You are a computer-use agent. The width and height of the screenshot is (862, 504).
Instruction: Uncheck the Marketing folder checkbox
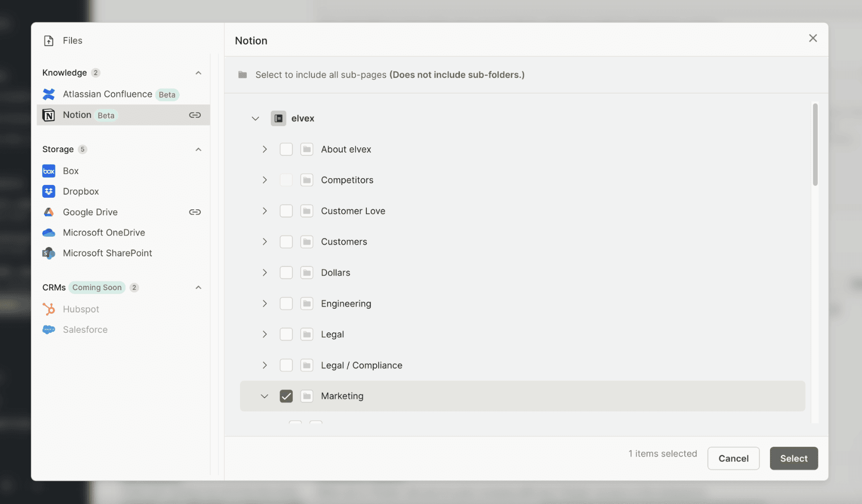click(286, 396)
